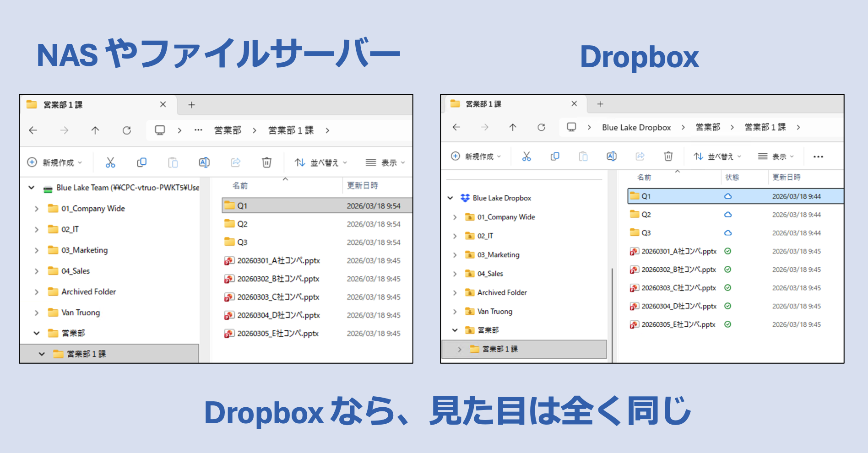Expand the 03_Marketing folder in the NAS tree
Screen dimensions: 868x453
[x=37, y=250]
